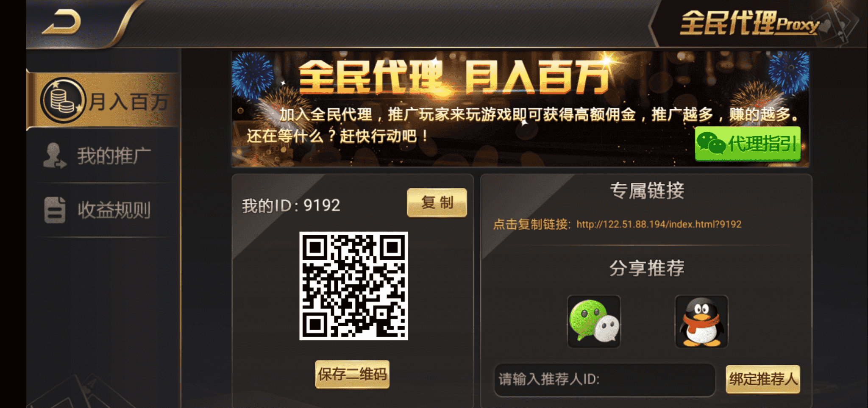The width and height of the screenshot is (868, 408).
Task: Click the QR code image
Action: coord(353,286)
